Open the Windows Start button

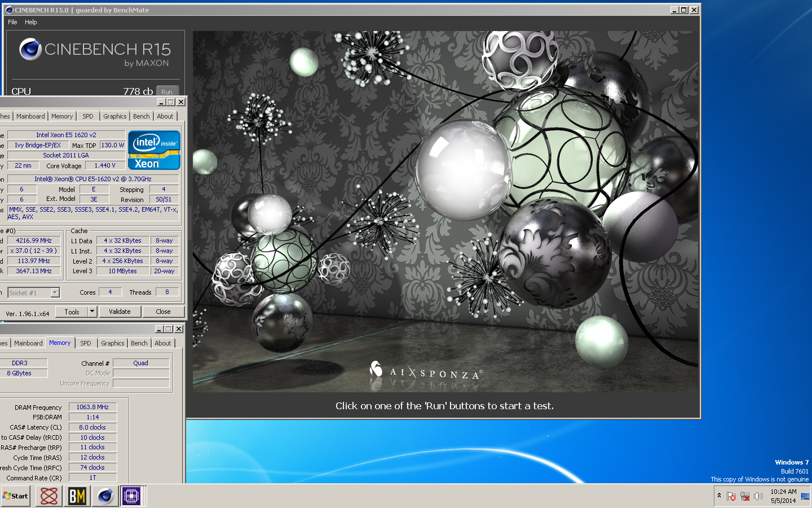coord(16,496)
